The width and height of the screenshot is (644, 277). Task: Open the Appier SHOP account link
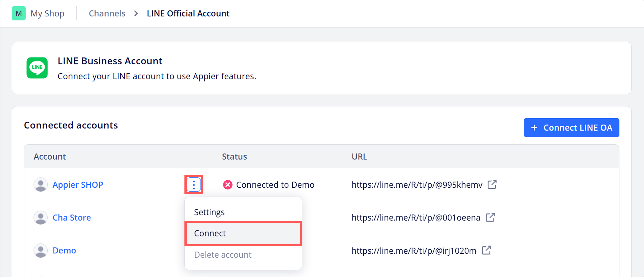pos(78,185)
